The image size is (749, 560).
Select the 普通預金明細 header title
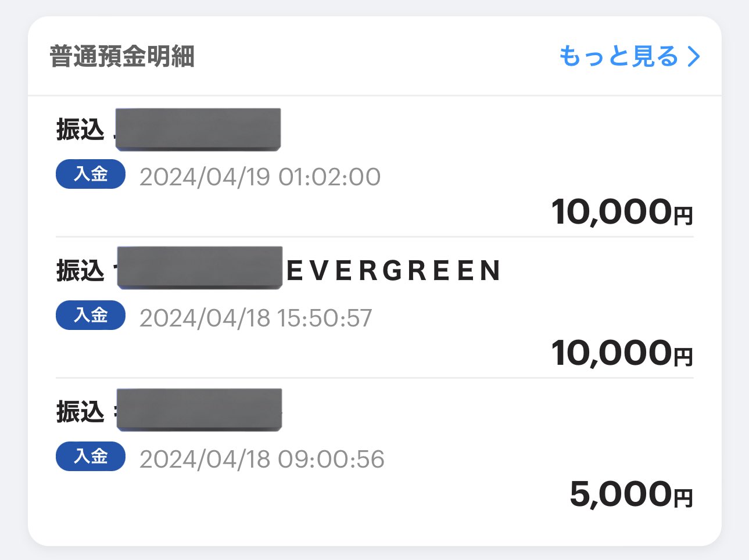pyautogui.click(x=122, y=57)
